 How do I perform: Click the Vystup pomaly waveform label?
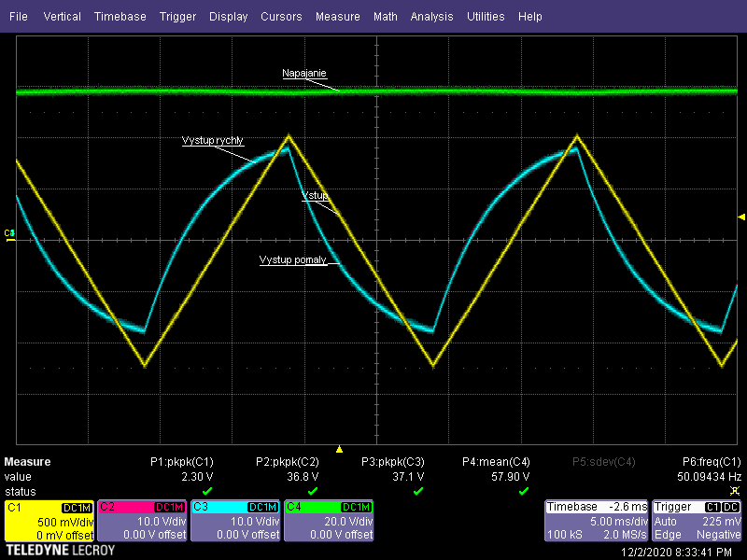coord(292,260)
